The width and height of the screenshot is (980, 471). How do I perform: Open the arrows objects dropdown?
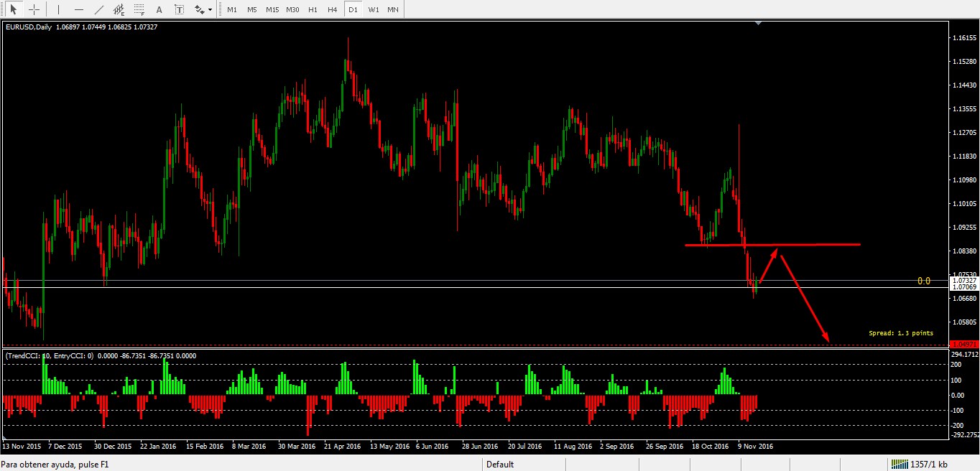click(x=203, y=10)
